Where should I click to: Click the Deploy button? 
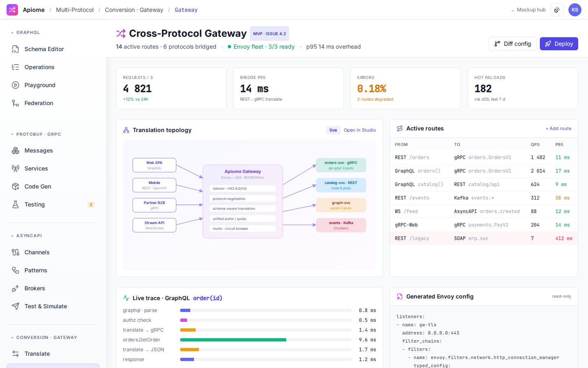pos(559,44)
